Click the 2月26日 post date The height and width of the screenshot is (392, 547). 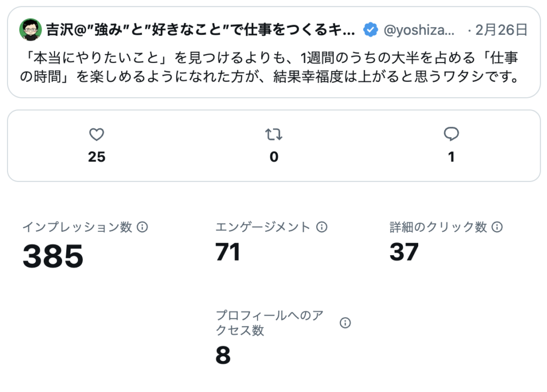(501, 30)
